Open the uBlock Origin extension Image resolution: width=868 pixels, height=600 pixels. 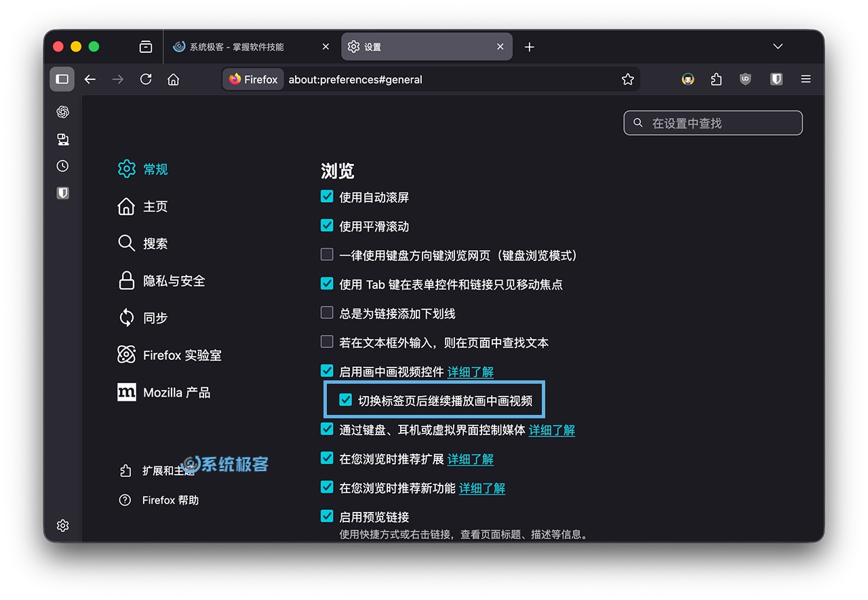click(x=745, y=79)
